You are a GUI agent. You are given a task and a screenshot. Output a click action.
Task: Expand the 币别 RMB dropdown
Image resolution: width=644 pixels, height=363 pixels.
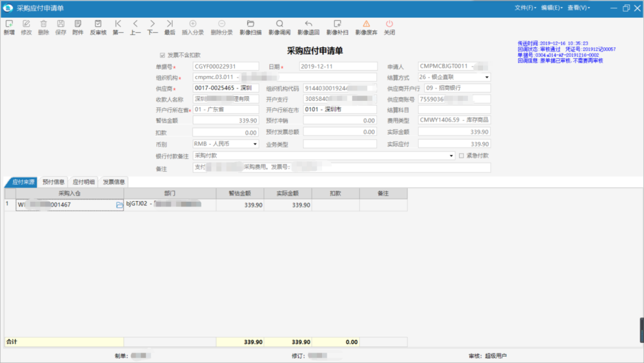(255, 144)
